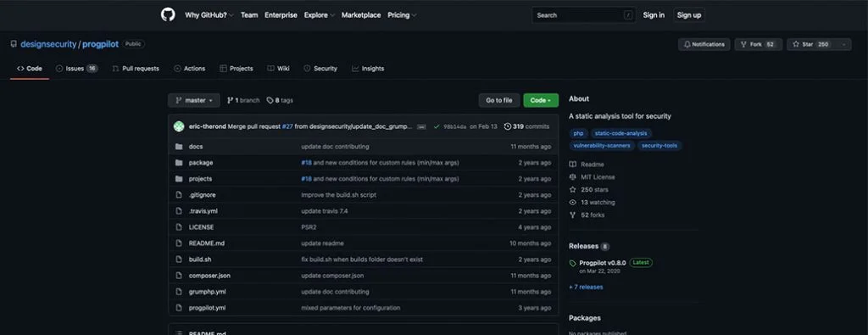Switch to the Projects tab
The image size is (868, 335).
pos(236,69)
